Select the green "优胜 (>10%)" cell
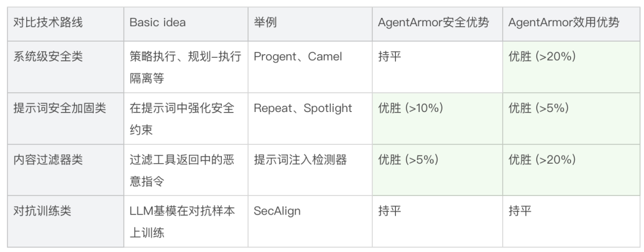 pyautogui.click(x=411, y=108)
